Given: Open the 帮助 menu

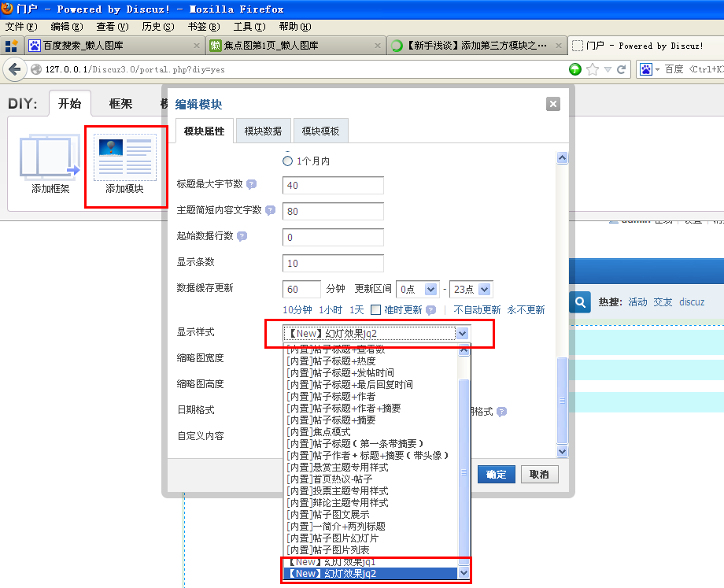Looking at the screenshot, I should click(x=295, y=26).
